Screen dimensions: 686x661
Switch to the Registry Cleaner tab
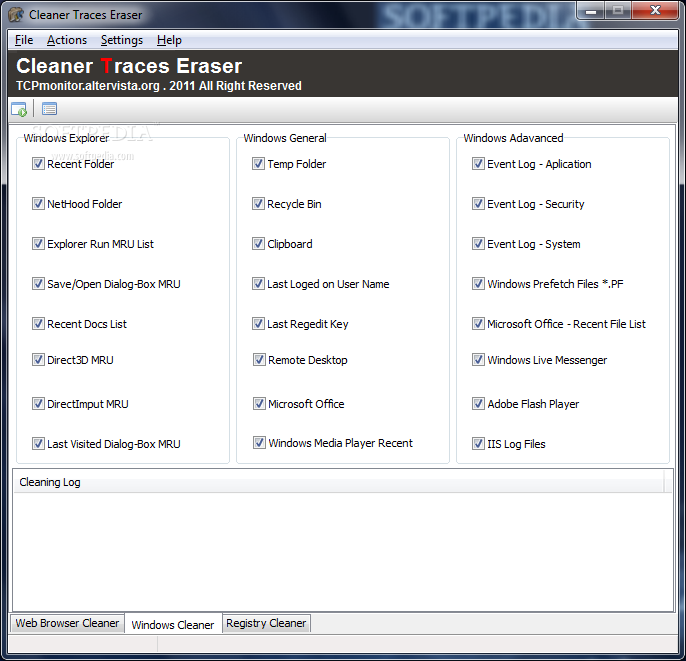point(266,623)
